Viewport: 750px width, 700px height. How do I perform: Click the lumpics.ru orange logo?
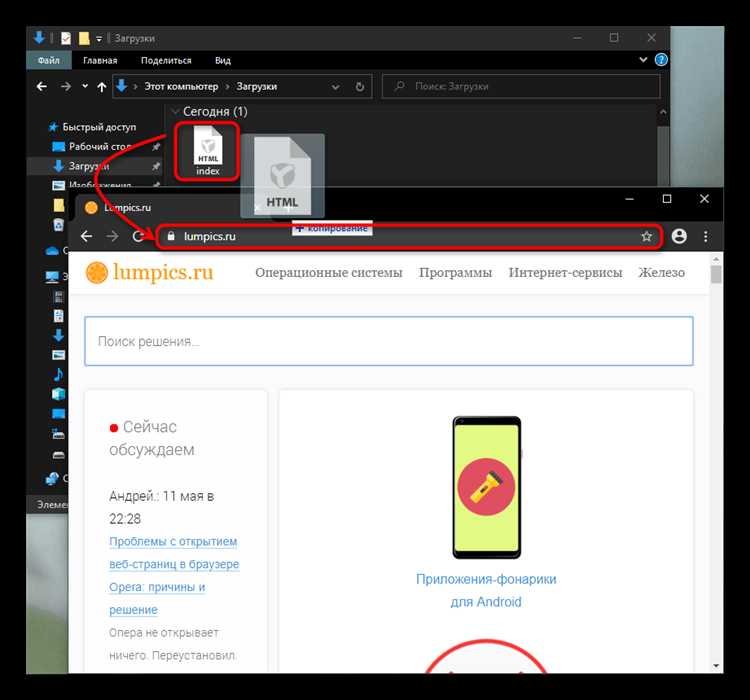coord(96,273)
